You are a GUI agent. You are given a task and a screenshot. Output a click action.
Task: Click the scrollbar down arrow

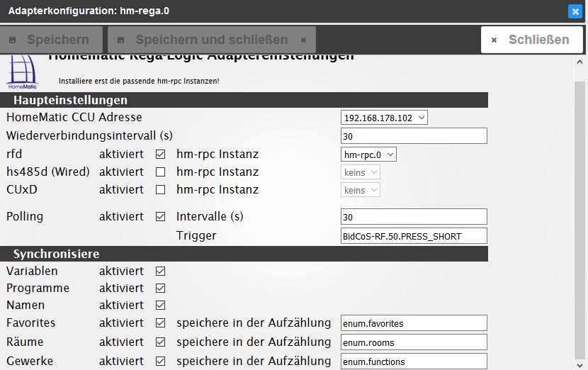click(579, 365)
